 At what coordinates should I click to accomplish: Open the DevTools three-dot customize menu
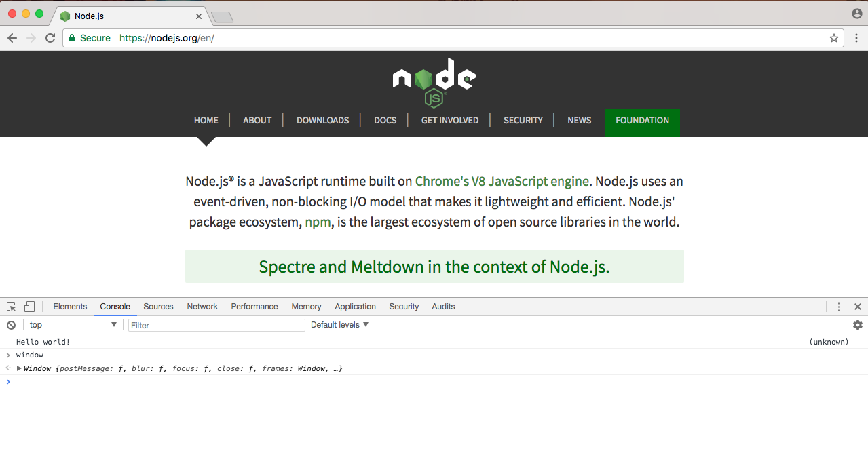pyautogui.click(x=839, y=307)
